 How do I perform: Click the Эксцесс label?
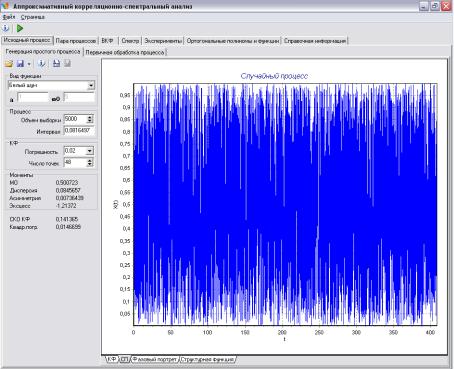[x=20, y=206]
